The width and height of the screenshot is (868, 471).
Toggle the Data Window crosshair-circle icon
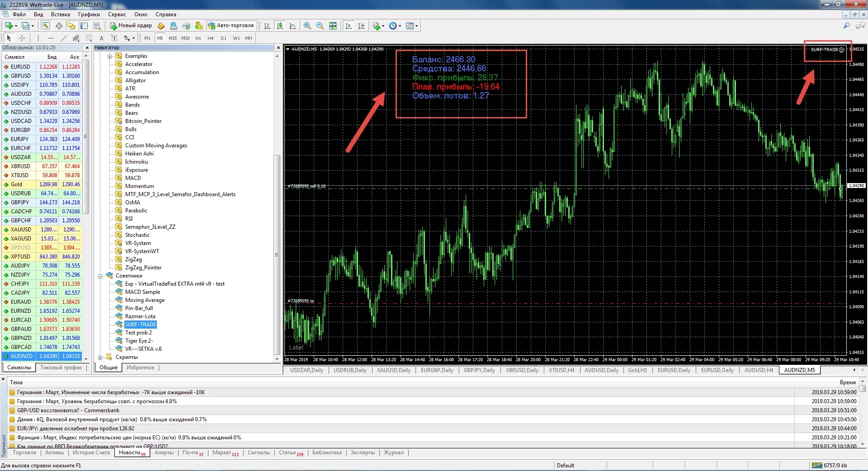[59, 26]
